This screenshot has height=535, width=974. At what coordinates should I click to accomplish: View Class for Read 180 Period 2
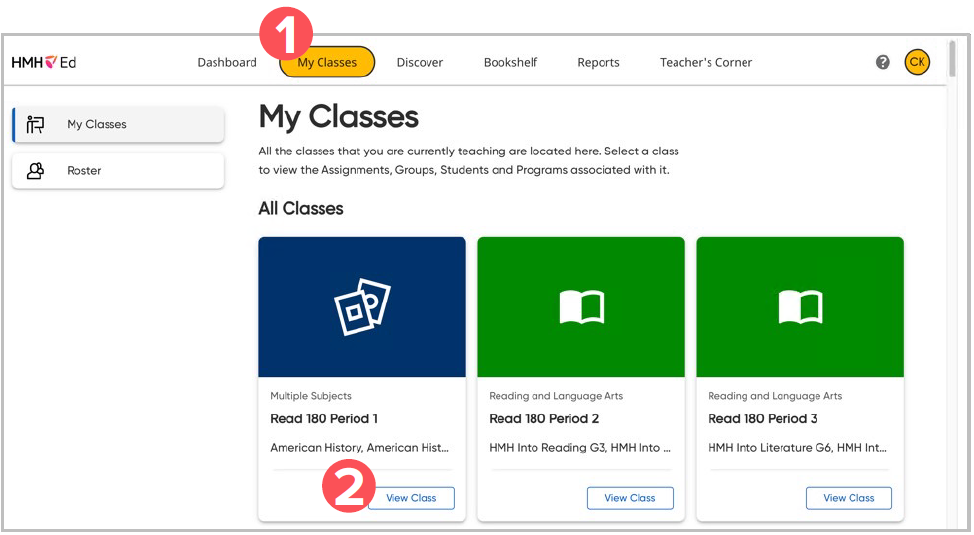[630, 498]
